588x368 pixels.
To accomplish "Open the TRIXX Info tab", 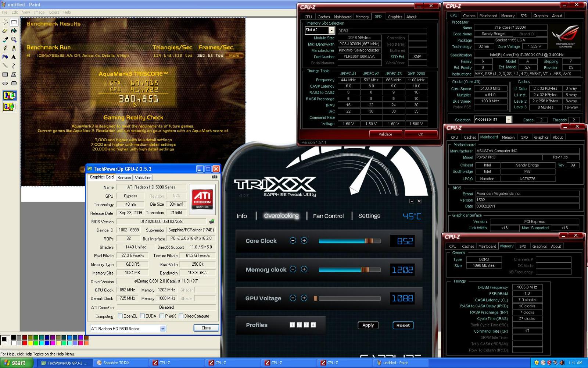I will (x=242, y=216).
